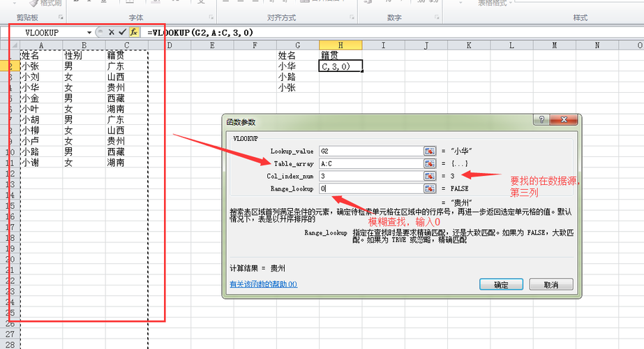Click the formula bar text
Image resolution: width=644 pixels, height=349 pixels.
[x=200, y=33]
